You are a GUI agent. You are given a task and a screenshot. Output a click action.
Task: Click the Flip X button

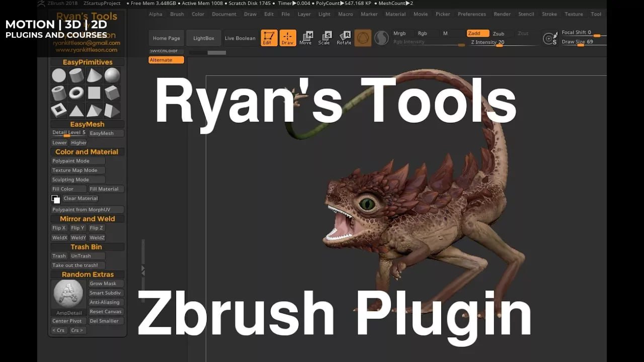pyautogui.click(x=59, y=228)
